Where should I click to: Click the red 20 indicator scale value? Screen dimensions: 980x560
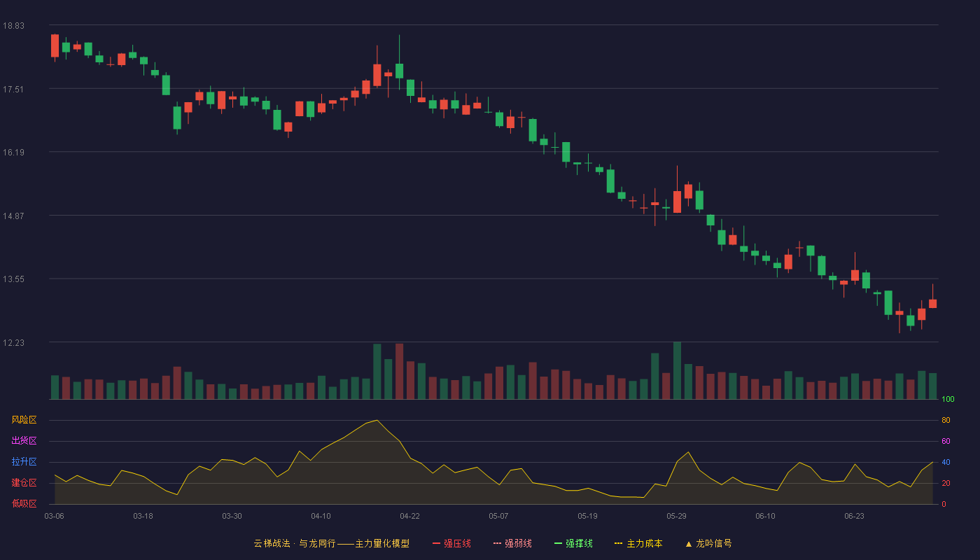point(946,483)
